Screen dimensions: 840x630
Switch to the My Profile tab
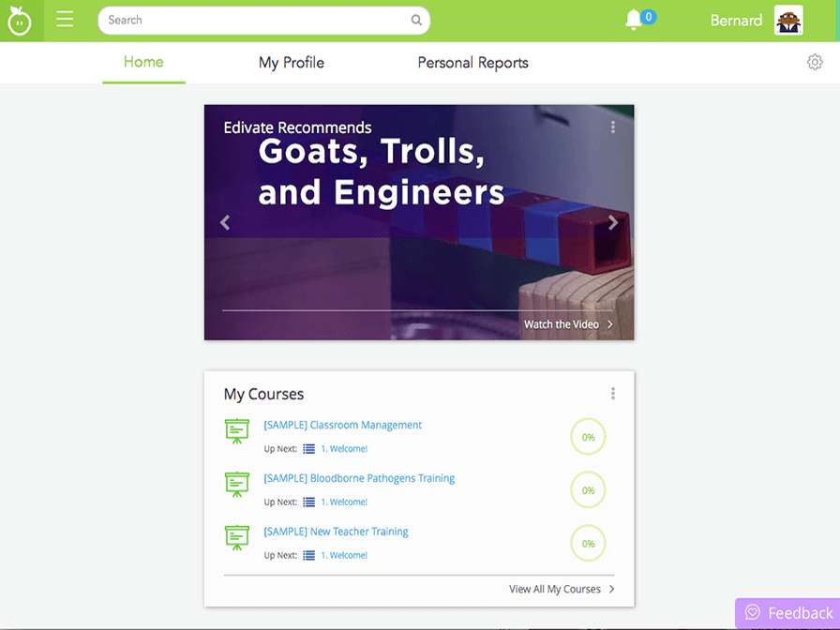[x=292, y=63]
